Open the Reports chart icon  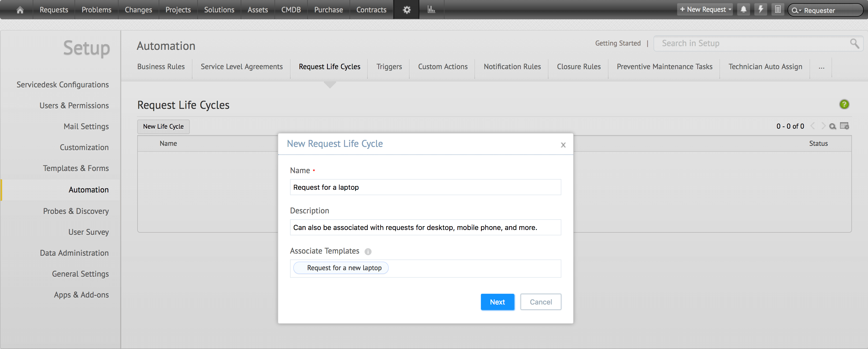pos(431,10)
